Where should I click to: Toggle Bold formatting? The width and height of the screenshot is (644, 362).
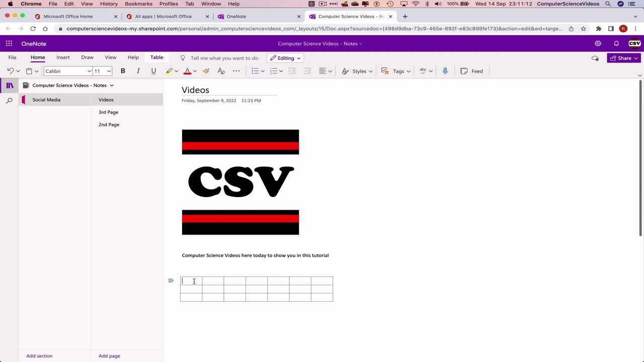point(123,71)
